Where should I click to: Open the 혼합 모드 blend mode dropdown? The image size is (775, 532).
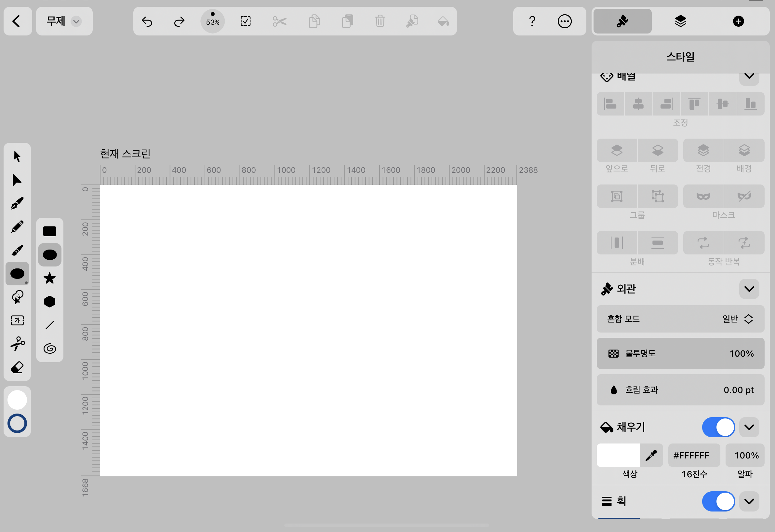click(x=680, y=319)
